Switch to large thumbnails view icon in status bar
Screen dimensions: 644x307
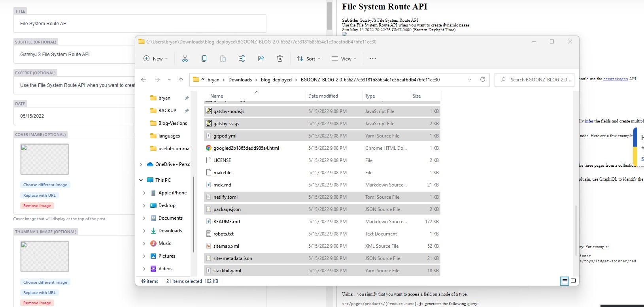(x=573, y=281)
